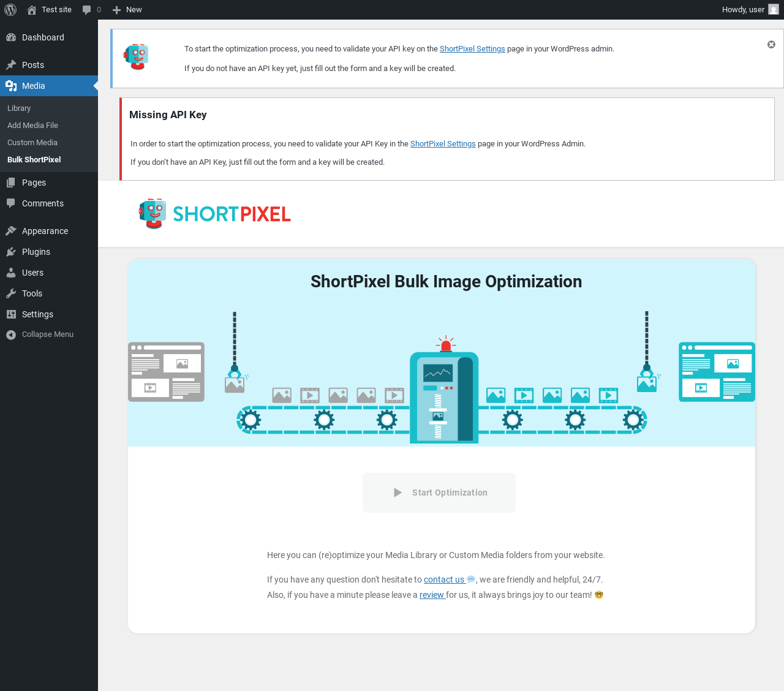This screenshot has height=691, width=784.
Task: Click the Settings sliders icon
Action: 11,314
